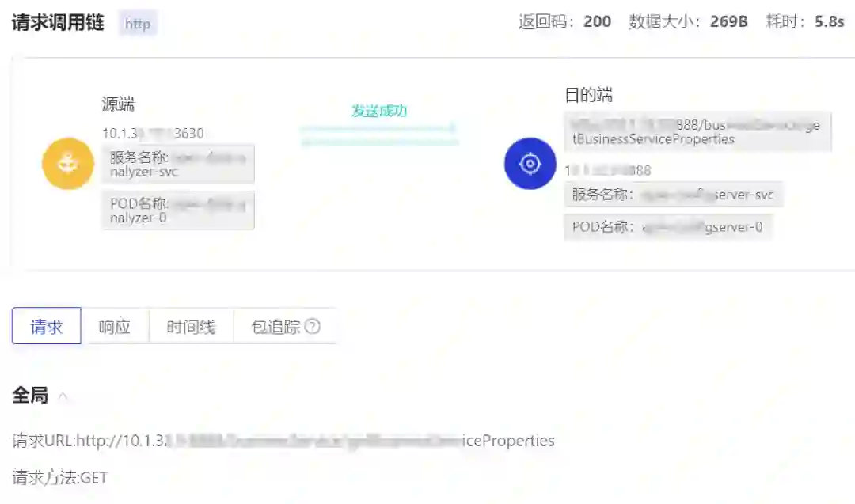Click the 请求方法:GET line
Image resolution: width=855 pixels, height=504 pixels.
60,477
